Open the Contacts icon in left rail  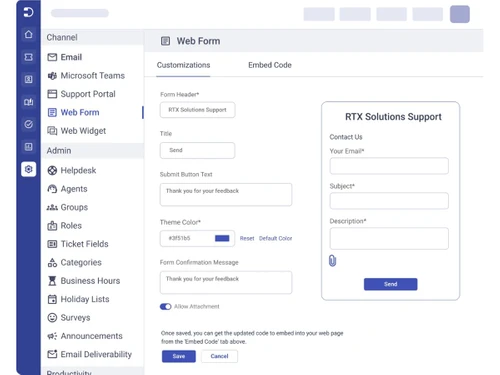(x=29, y=79)
